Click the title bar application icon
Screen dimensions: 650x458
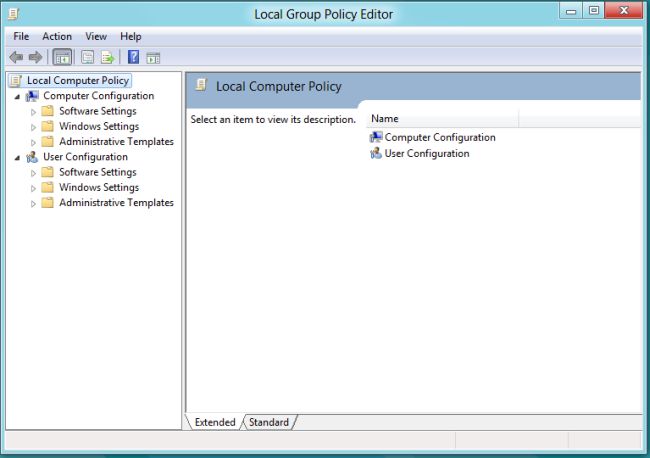coord(13,14)
